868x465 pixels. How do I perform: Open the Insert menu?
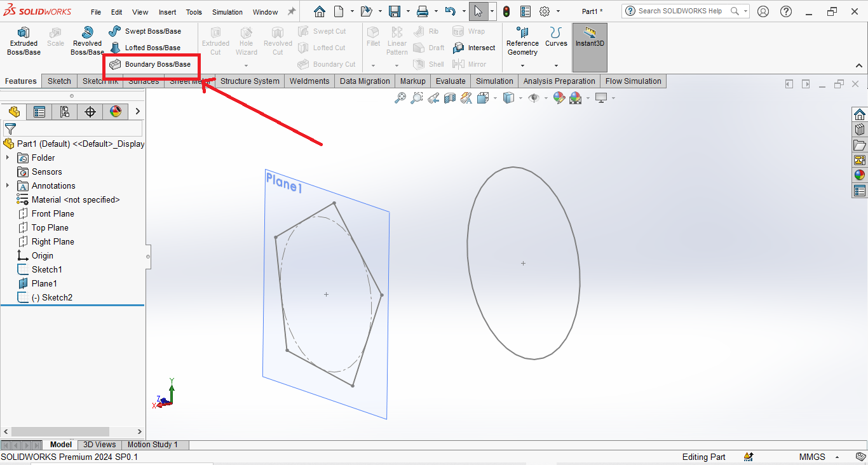click(168, 12)
